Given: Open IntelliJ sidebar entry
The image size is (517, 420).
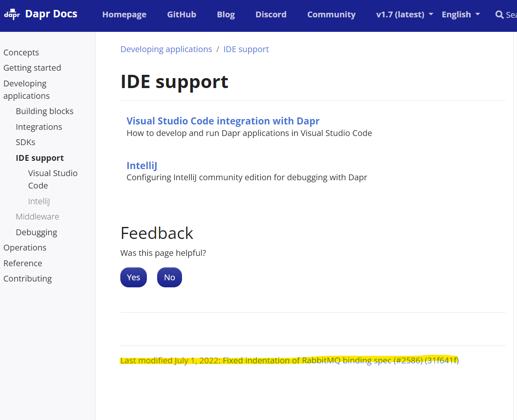Looking at the screenshot, I should [x=39, y=201].
